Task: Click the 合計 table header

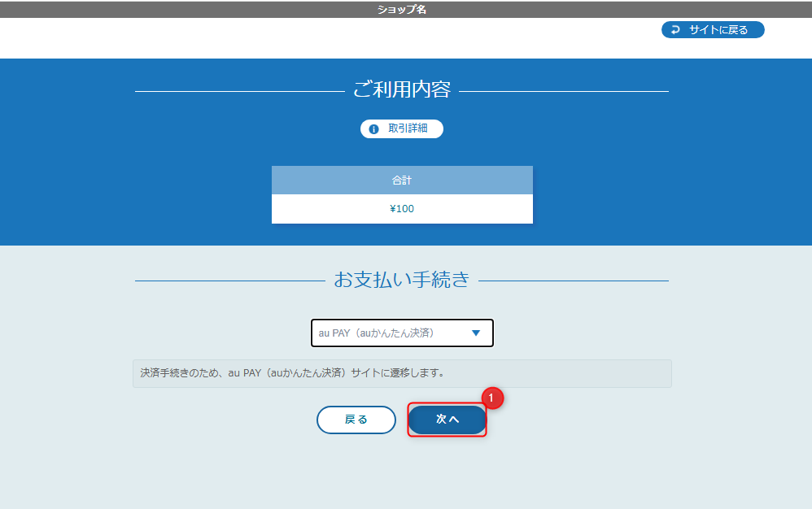Action: pos(402,180)
